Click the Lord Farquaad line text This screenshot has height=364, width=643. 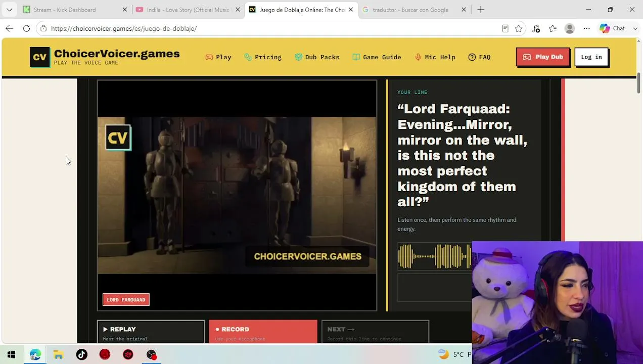pyautogui.click(x=462, y=155)
